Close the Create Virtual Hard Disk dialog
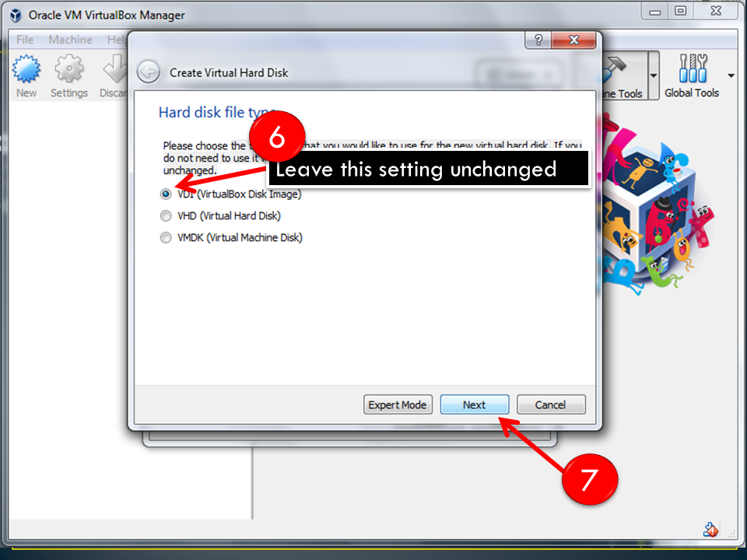This screenshot has width=747, height=560. (x=573, y=40)
